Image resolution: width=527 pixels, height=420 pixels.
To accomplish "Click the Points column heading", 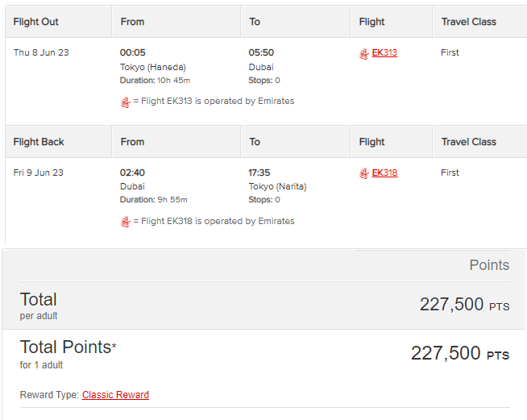I will pos(489,265).
